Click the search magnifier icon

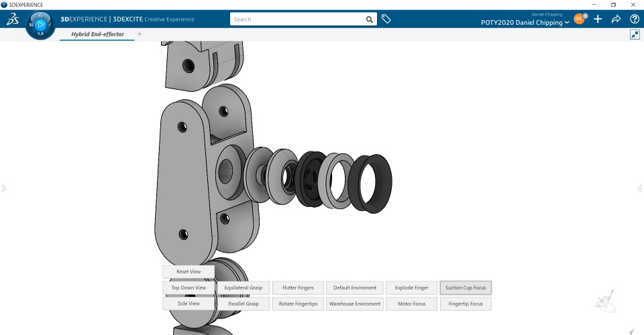pyautogui.click(x=369, y=19)
